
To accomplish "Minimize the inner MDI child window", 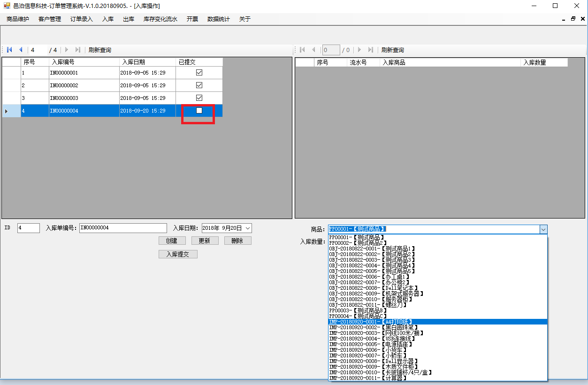I will (564, 19).
